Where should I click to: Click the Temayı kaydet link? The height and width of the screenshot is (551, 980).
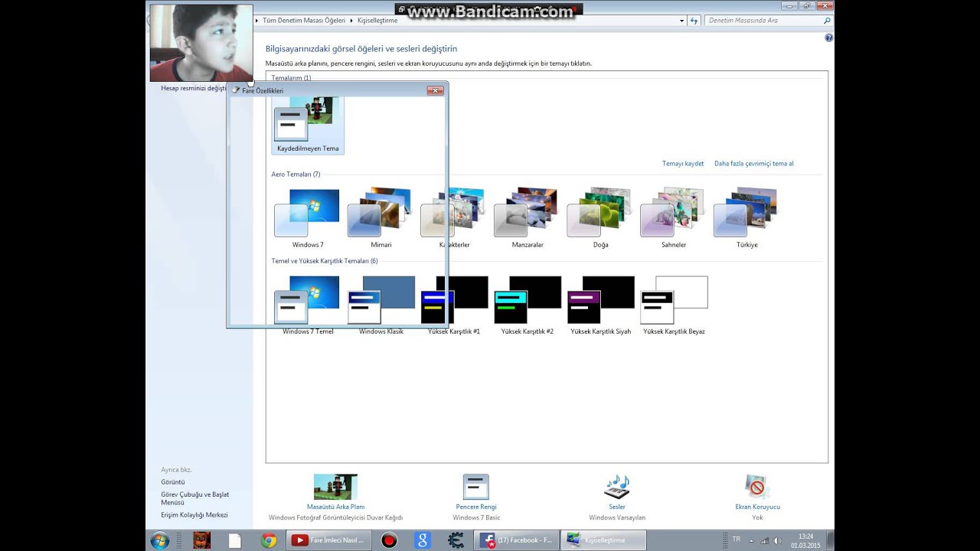tap(683, 164)
